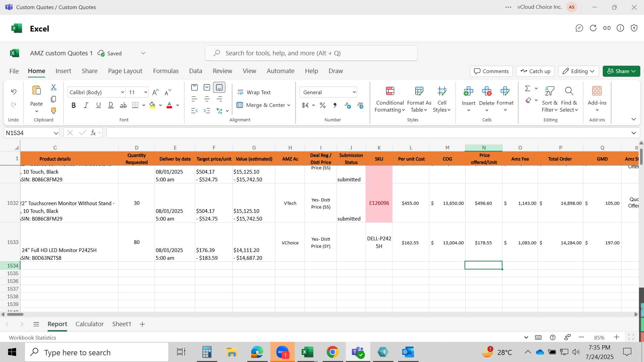Click the Comments button
The image size is (644, 362).
[491, 71]
